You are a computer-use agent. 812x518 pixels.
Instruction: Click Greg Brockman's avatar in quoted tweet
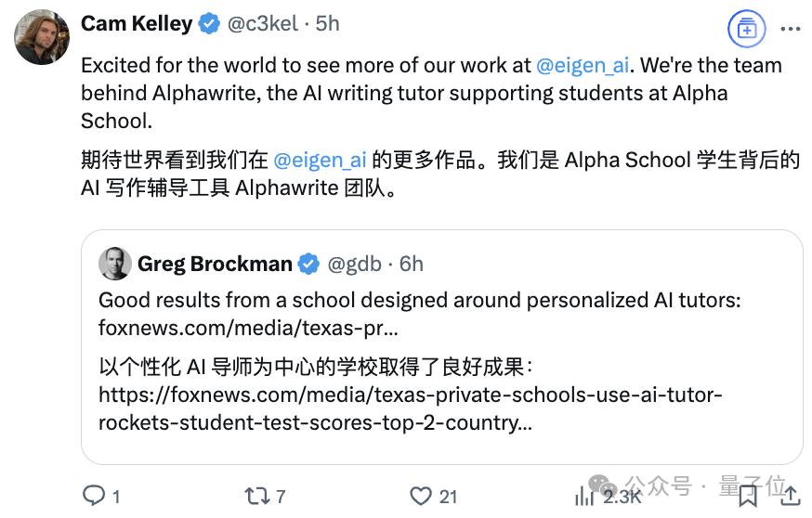115,264
